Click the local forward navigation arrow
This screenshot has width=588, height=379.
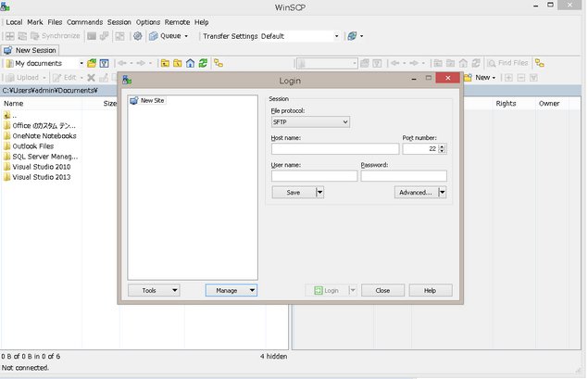pos(141,63)
